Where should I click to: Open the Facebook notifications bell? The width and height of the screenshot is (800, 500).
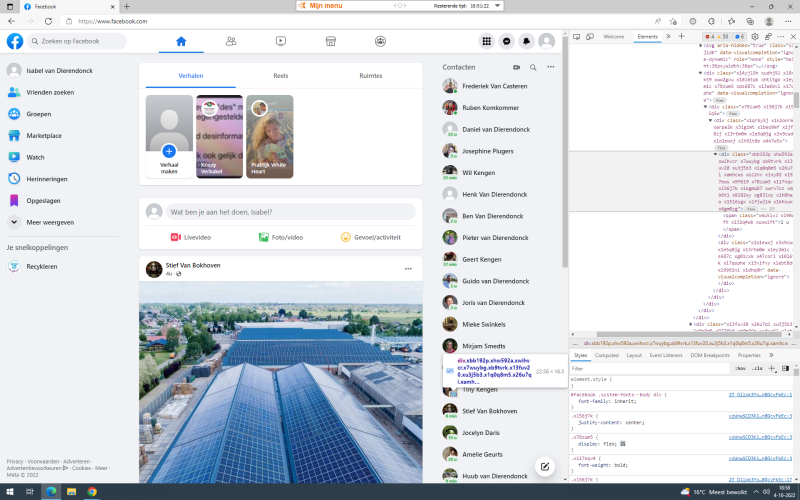(x=526, y=41)
